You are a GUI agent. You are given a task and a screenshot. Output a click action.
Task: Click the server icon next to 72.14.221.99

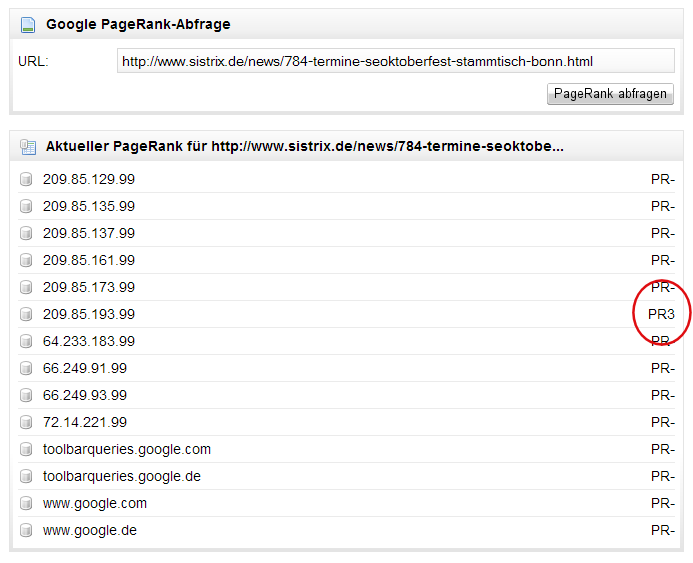27,423
